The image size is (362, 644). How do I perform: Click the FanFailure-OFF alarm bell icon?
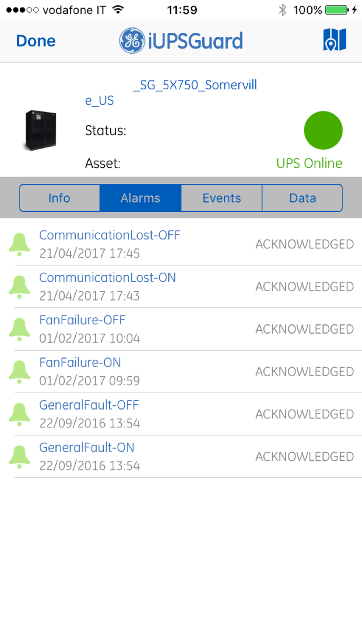click(x=20, y=329)
